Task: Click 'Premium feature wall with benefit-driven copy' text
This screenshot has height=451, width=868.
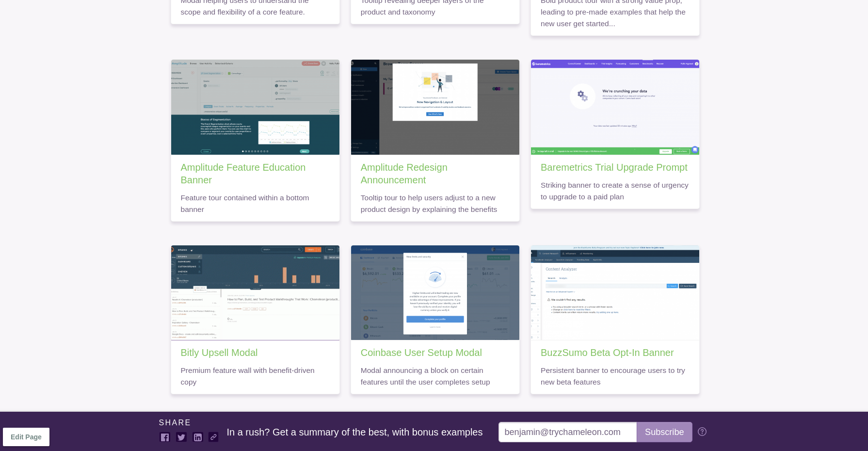Action: (247, 376)
